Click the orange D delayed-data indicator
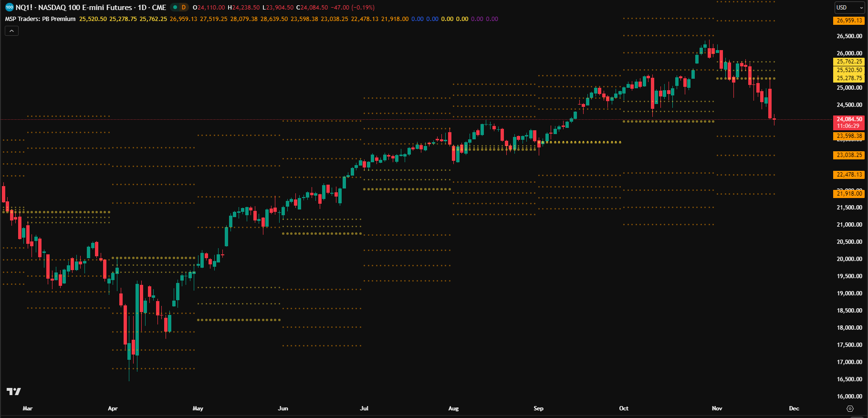 [184, 8]
